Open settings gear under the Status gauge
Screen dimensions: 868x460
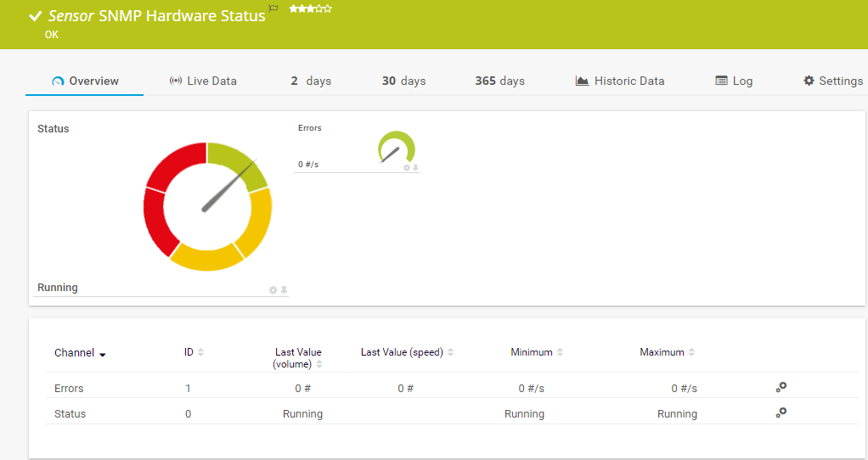tap(273, 290)
